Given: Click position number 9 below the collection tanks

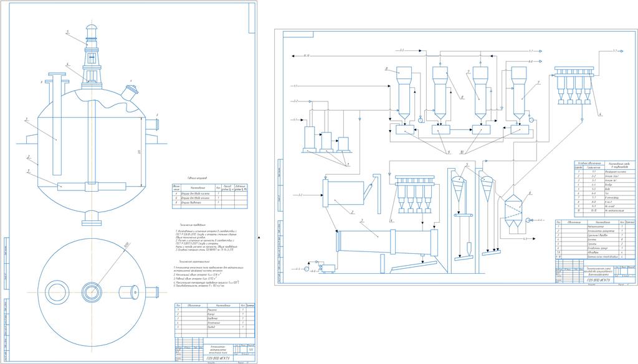Looking at the screenshot, I should (x=449, y=152).
